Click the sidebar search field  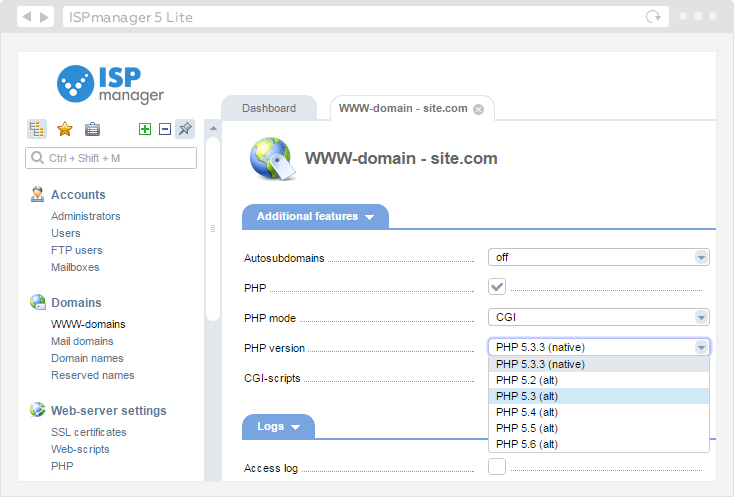pos(111,158)
